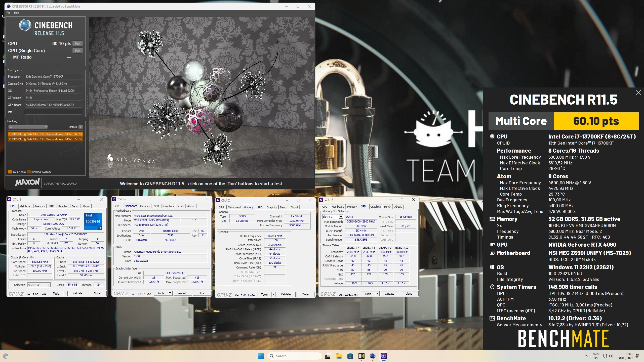The height and width of the screenshot is (362, 644).
Task: Open the notifications bell in the tray
Action: click(637, 356)
